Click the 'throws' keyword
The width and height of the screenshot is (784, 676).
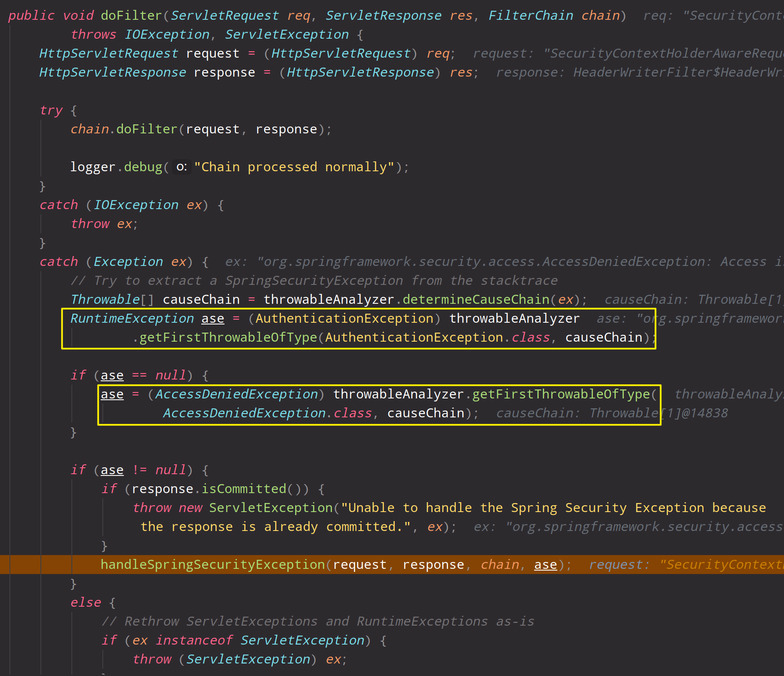(x=93, y=34)
